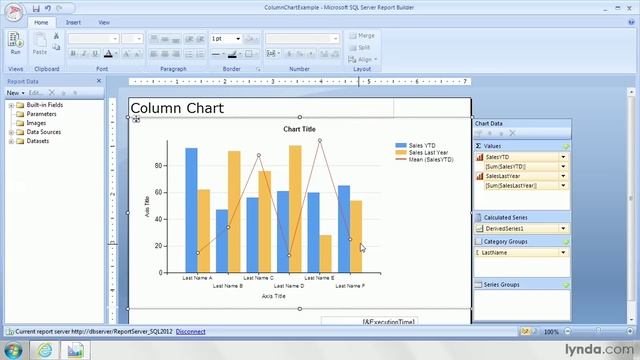Select the Chart Title text

pos(299,129)
